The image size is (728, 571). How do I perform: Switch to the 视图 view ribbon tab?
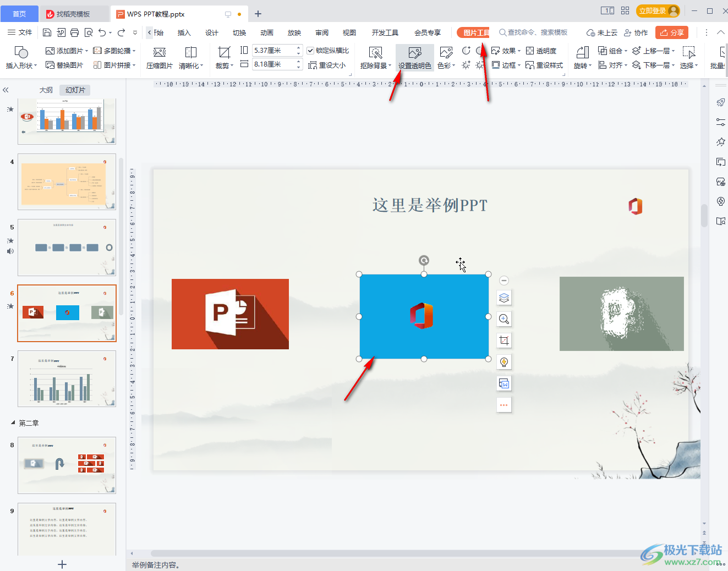[x=349, y=32]
